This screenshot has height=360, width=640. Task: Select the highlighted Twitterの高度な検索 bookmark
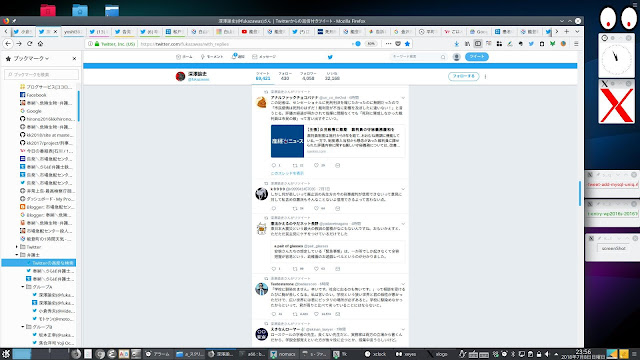click(x=39, y=263)
